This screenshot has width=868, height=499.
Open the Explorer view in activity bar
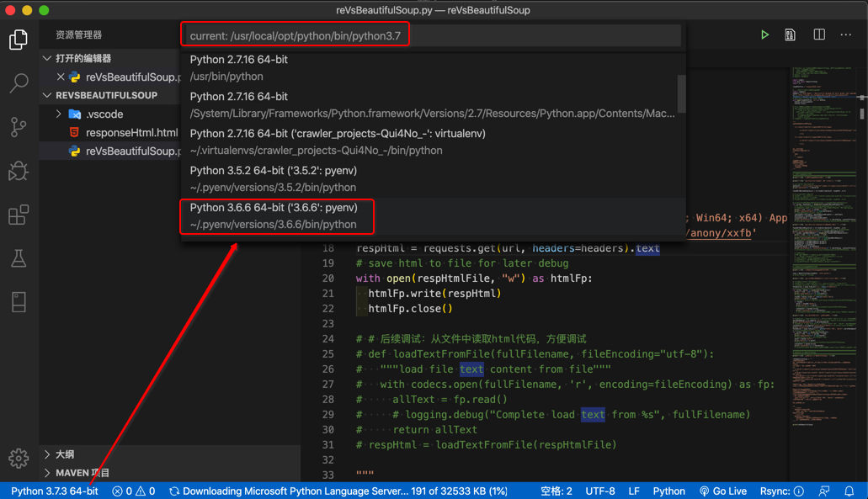(19, 40)
